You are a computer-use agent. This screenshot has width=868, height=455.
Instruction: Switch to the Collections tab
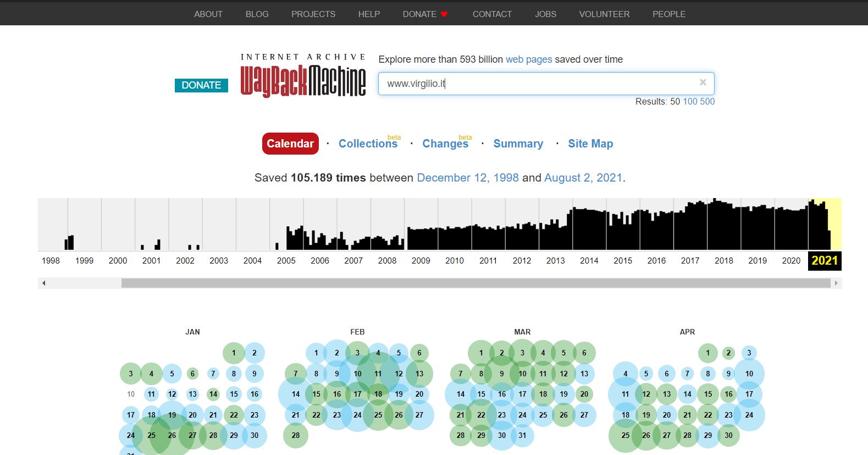(x=368, y=144)
